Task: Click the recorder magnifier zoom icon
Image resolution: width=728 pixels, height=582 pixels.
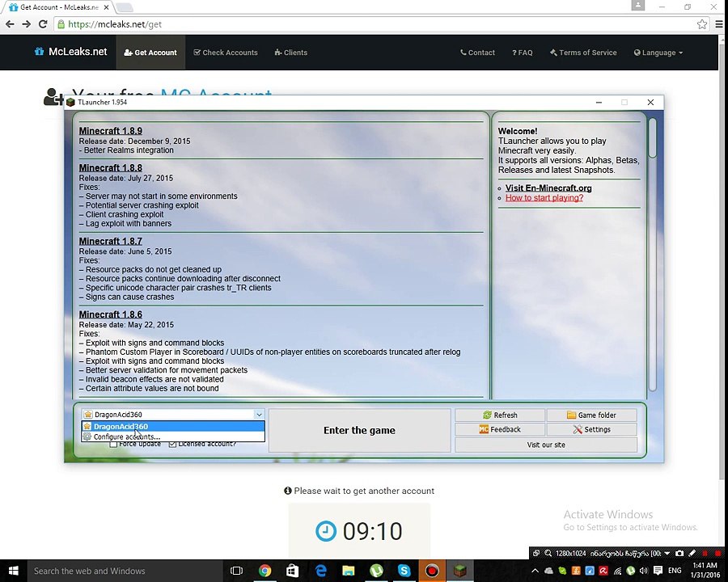Action: click(x=548, y=553)
